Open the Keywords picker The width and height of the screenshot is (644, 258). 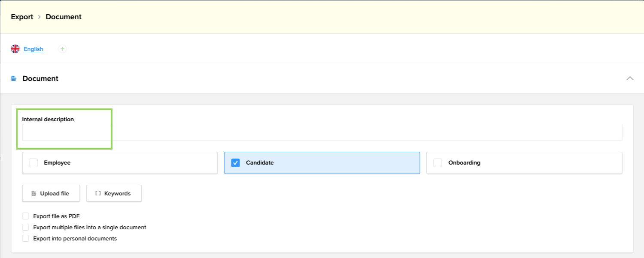tap(114, 193)
